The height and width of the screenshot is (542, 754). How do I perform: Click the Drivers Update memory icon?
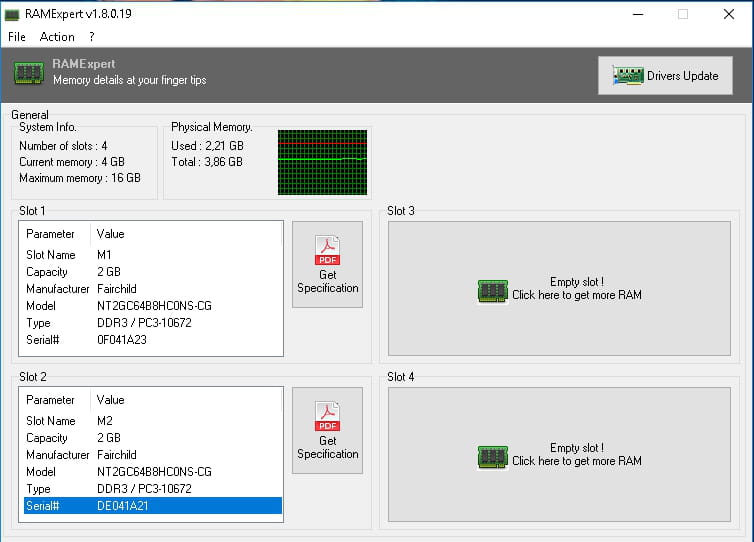(x=628, y=76)
